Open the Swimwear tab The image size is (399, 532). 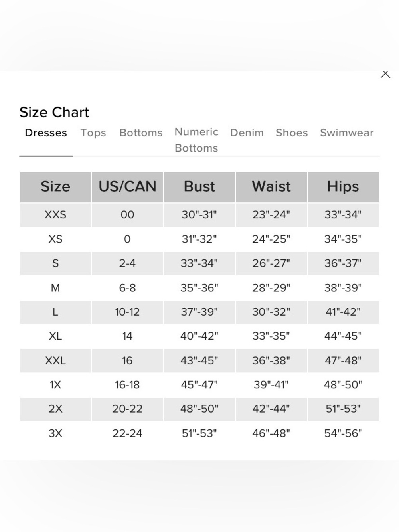(x=347, y=133)
